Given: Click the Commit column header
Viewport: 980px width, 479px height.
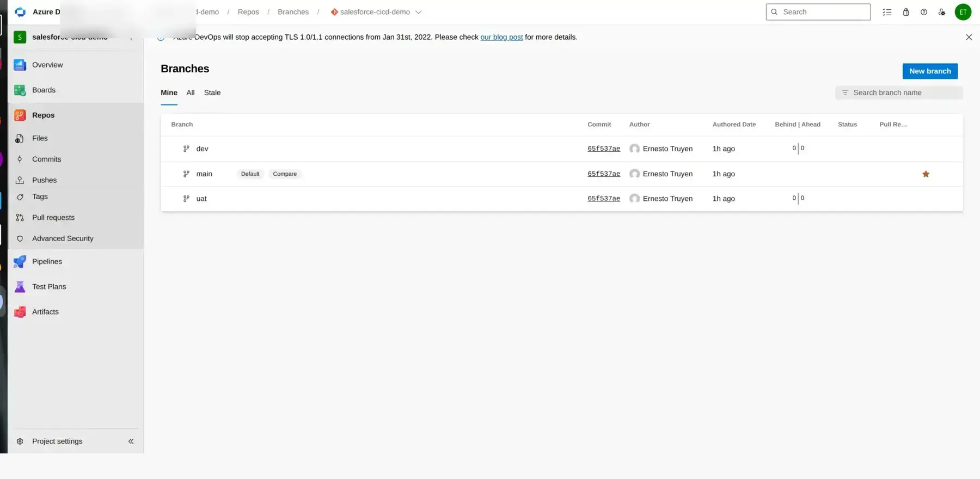Looking at the screenshot, I should pyautogui.click(x=599, y=125).
